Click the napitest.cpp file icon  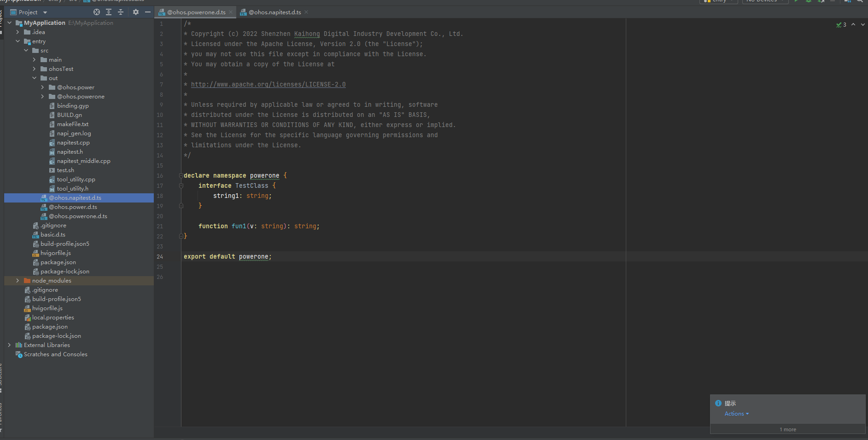52,143
